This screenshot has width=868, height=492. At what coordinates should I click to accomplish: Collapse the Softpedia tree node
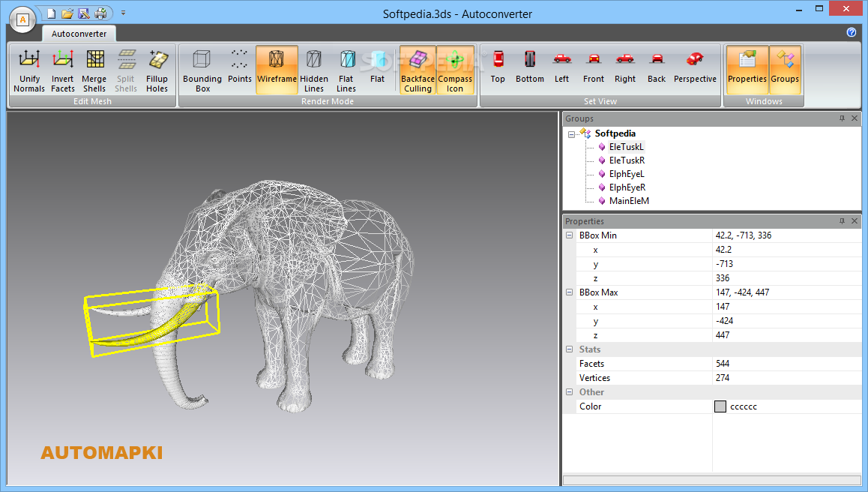coord(571,134)
